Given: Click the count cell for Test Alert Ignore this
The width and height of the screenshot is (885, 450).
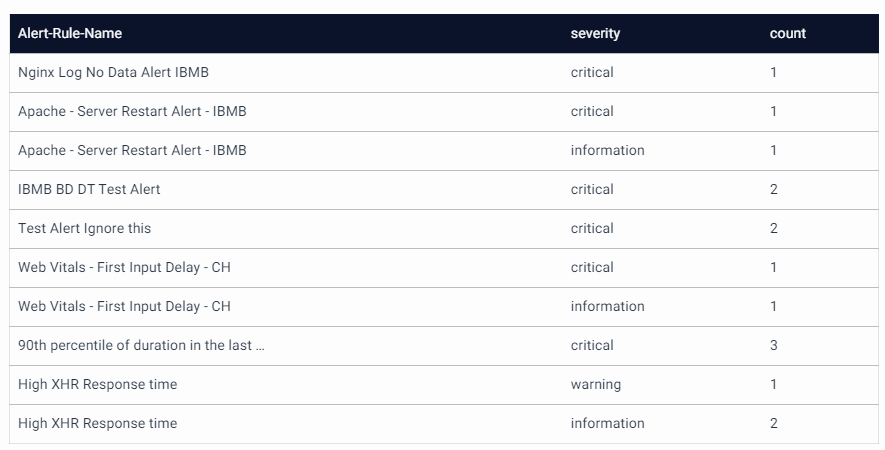Looking at the screenshot, I should (x=774, y=228).
